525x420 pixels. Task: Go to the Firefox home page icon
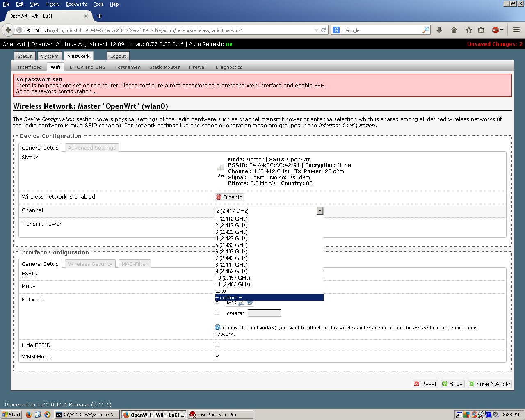click(x=454, y=30)
